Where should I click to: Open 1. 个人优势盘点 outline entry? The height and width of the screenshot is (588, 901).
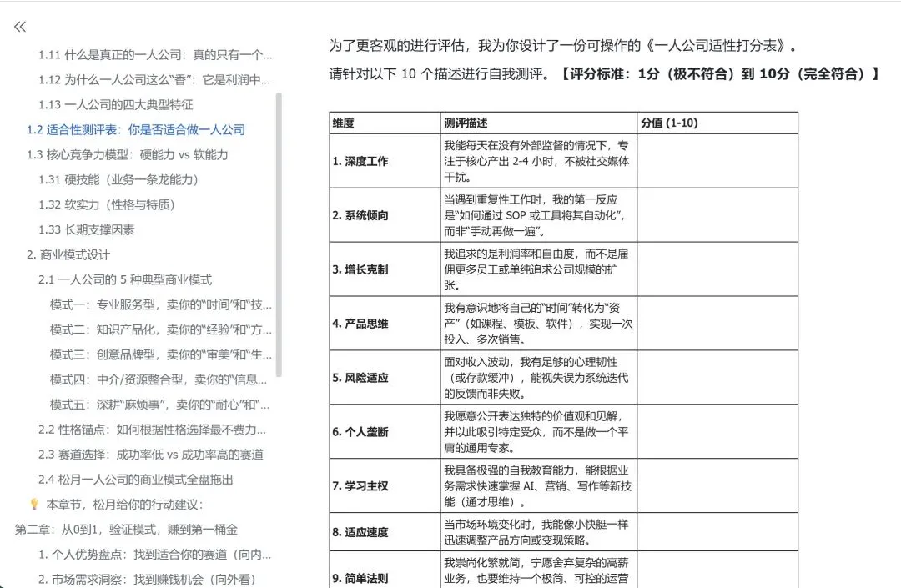point(154,554)
